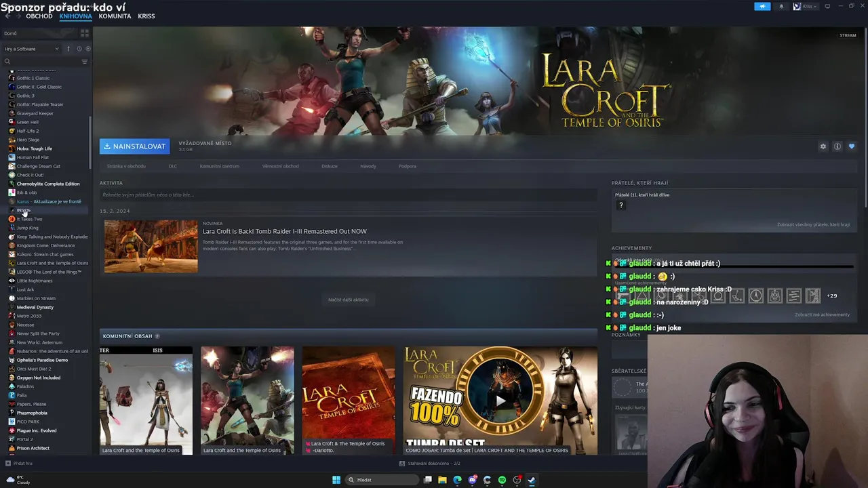This screenshot has height=488, width=868.
Task: Open Discord from taskbar
Action: [472, 480]
